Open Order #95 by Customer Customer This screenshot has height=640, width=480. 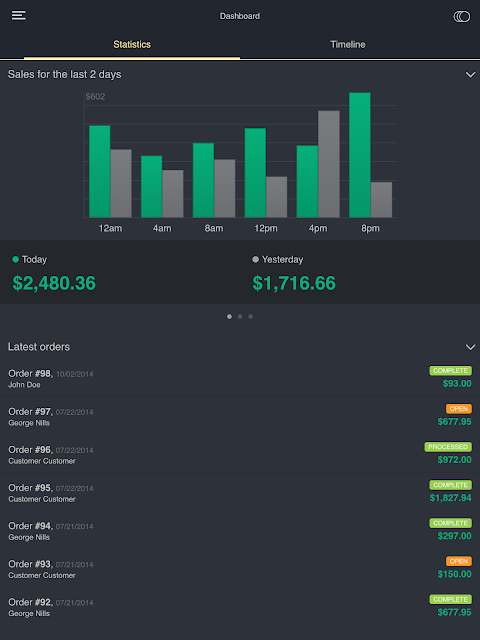click(x=240, y=492)
